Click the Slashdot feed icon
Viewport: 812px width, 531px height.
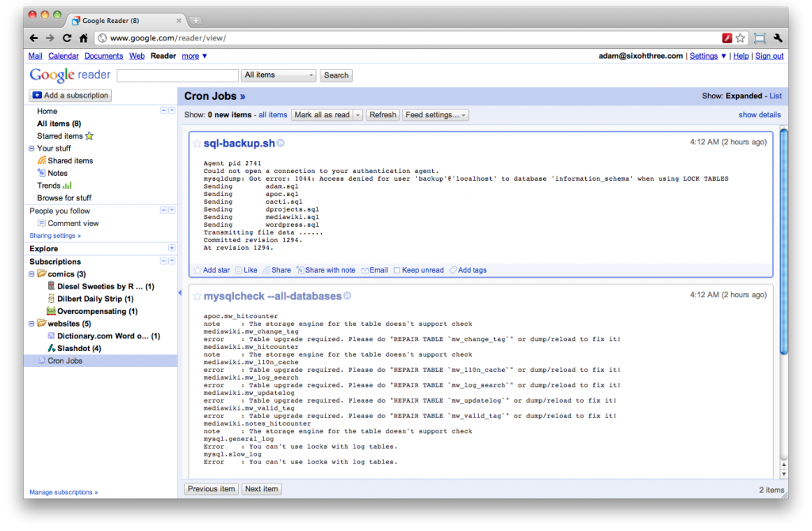tap(52, 348)
